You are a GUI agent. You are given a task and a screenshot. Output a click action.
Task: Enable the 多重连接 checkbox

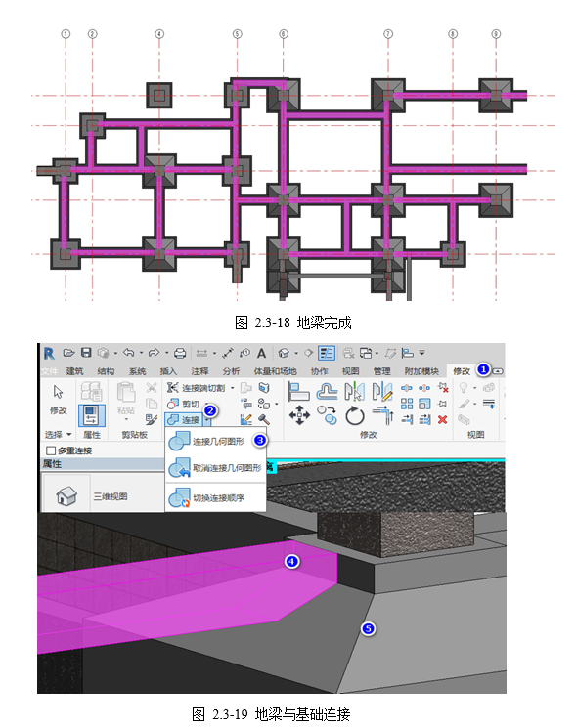[52, 450]
